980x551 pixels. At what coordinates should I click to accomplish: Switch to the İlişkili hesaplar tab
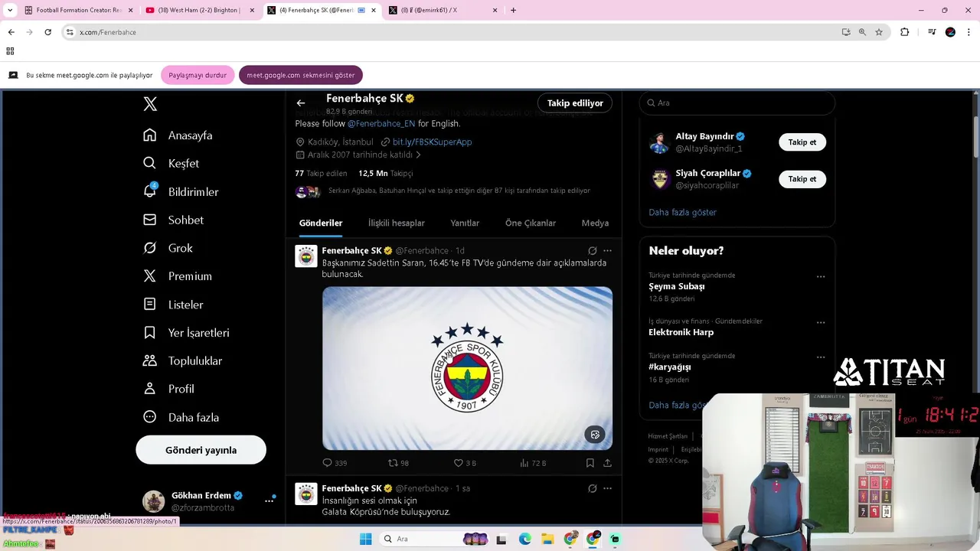coord(397,223)
